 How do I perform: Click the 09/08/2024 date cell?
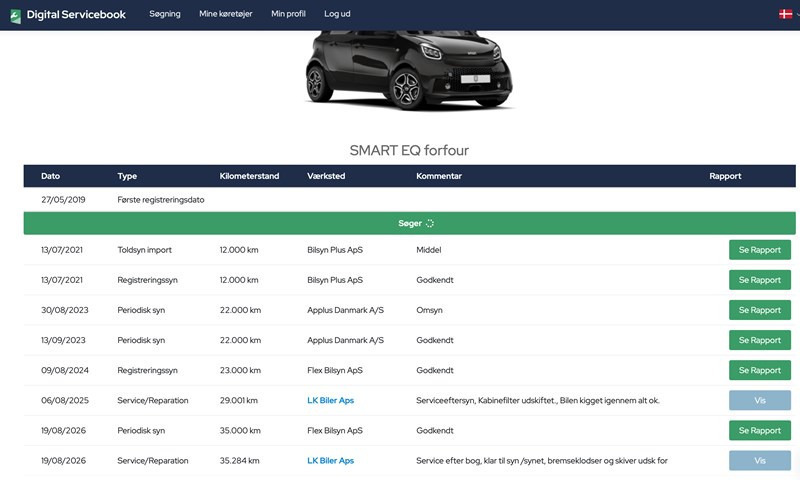65,370
